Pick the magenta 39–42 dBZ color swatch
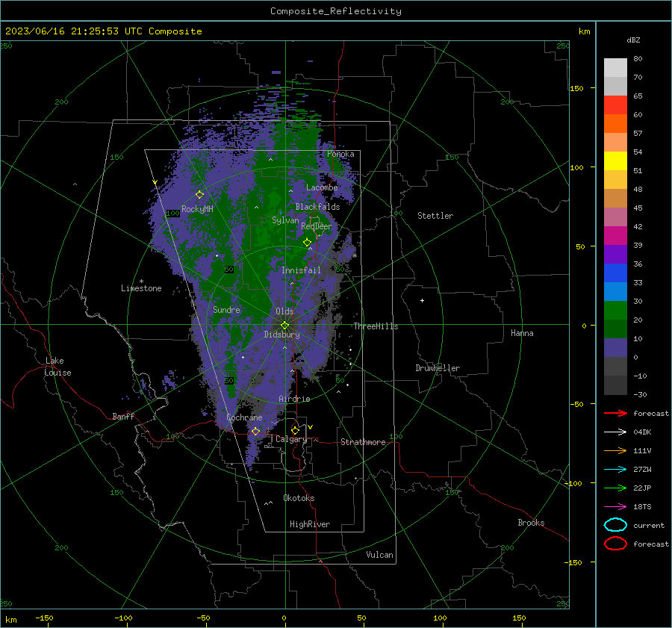672x628 pixels. [x=615, y=236]
